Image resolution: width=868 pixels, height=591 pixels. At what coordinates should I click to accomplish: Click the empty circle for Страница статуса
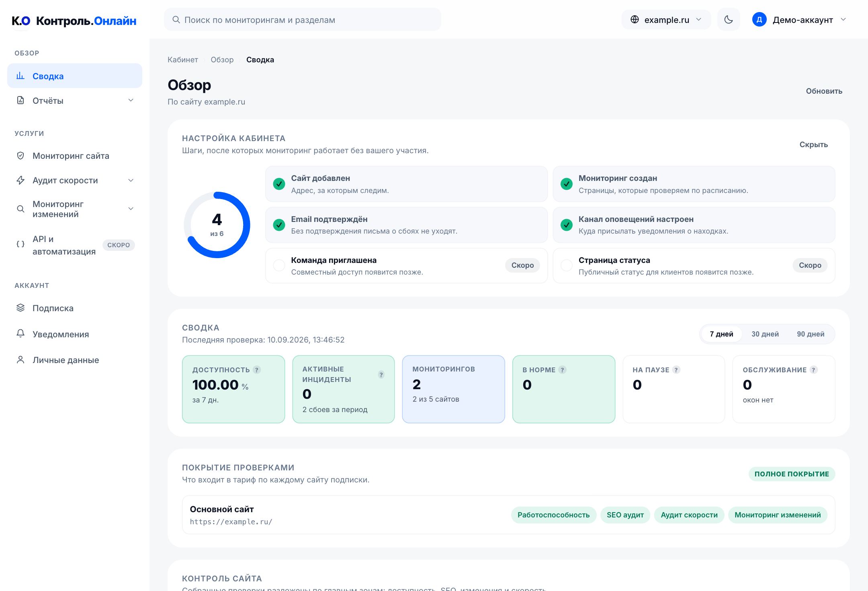click(567, 265)
